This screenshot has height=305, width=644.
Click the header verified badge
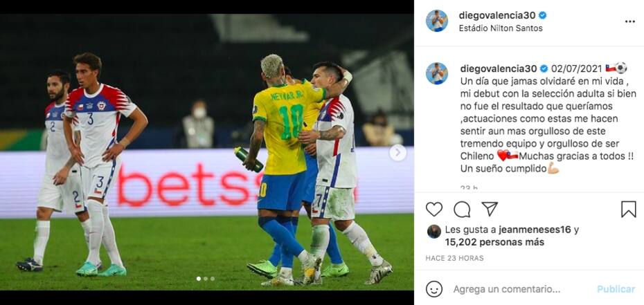[543, 16]
